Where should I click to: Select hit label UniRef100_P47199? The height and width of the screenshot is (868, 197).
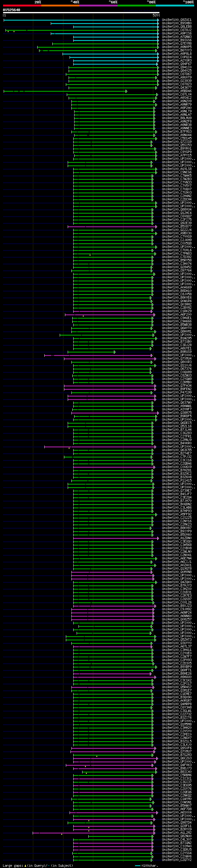(177, 393)
